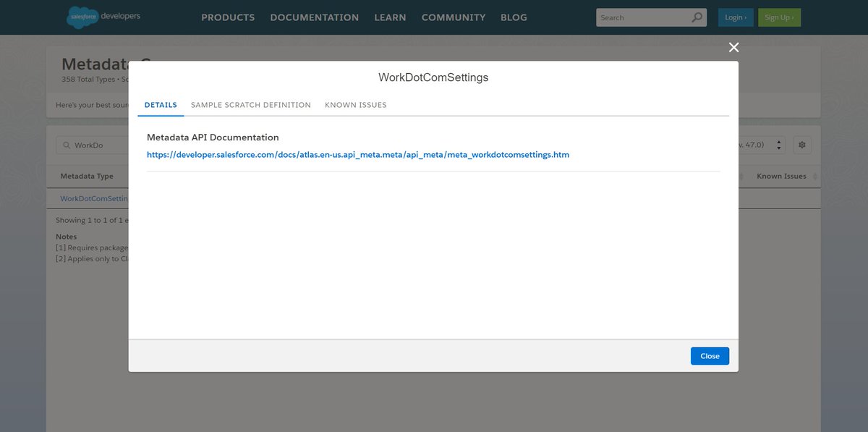Click the Salesforce Developers logo
The height and width of the screenshot is (432, 868).
[103, 17]
